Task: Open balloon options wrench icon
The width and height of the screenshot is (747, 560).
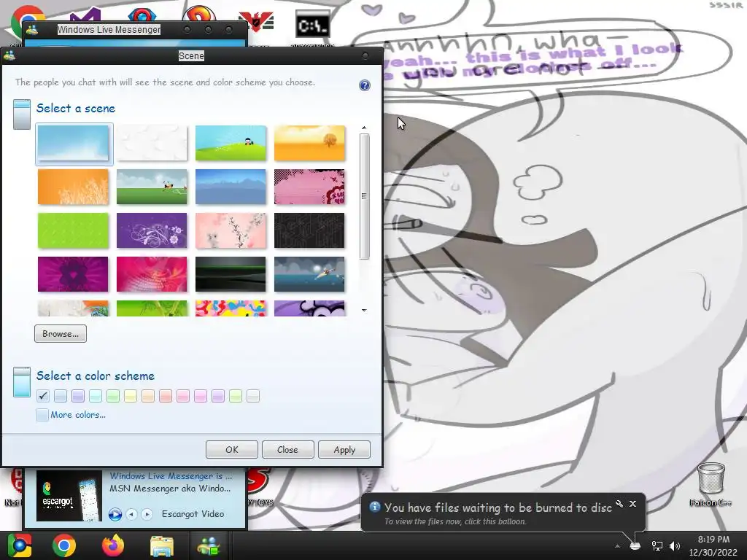Action: point(619,503)
